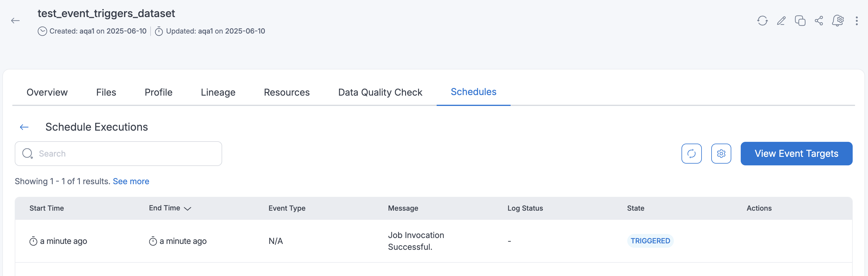Go back from Schedule Executions
This screenshot has width=868, height=276.
click(x=24, y=127)
